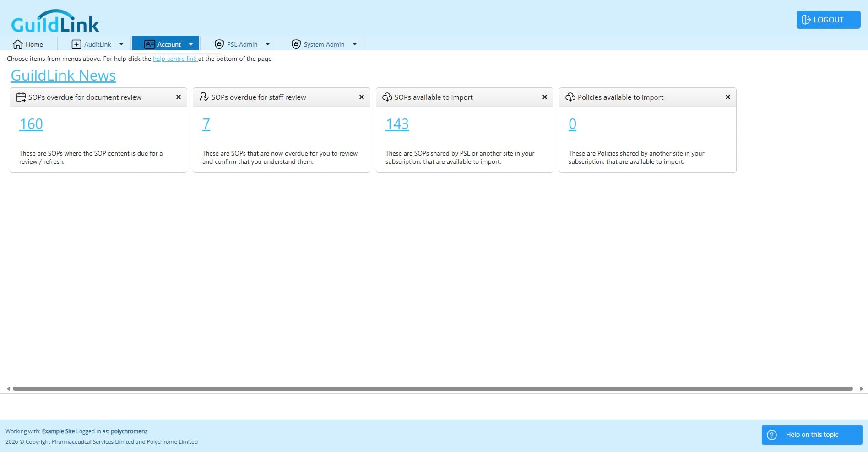Click the System Admin shield icon

click(x=296, y=44)
